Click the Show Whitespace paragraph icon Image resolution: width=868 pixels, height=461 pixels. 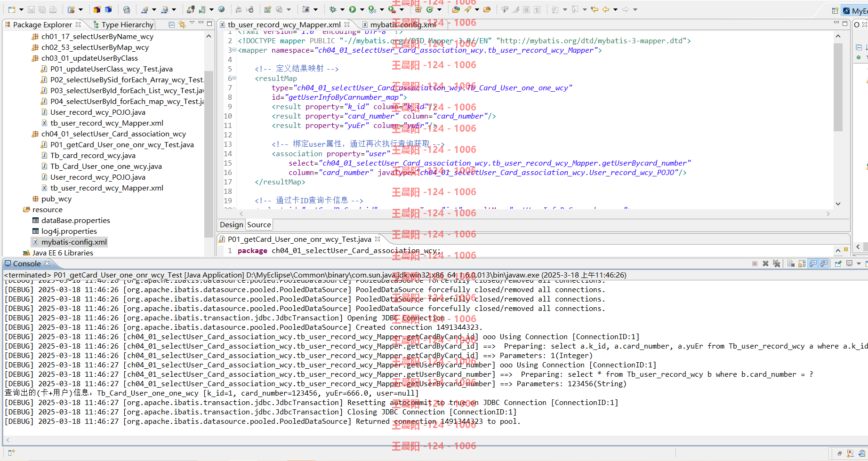point(537,9)
